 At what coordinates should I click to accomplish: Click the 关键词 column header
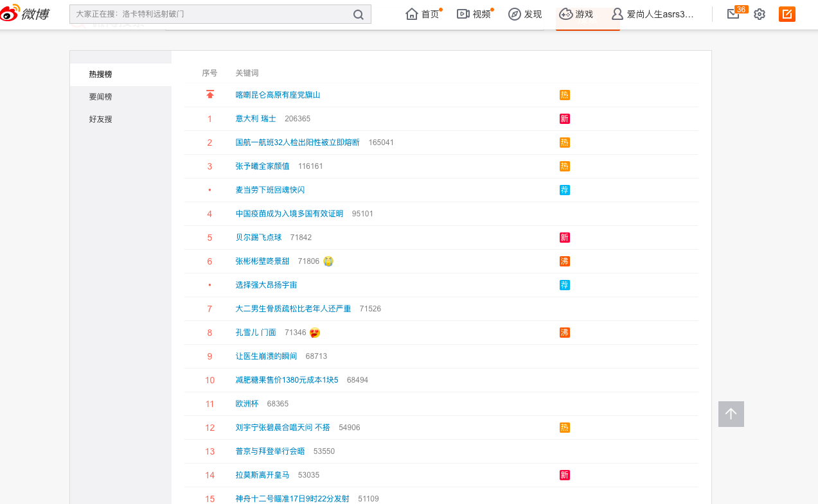(247, 73)
